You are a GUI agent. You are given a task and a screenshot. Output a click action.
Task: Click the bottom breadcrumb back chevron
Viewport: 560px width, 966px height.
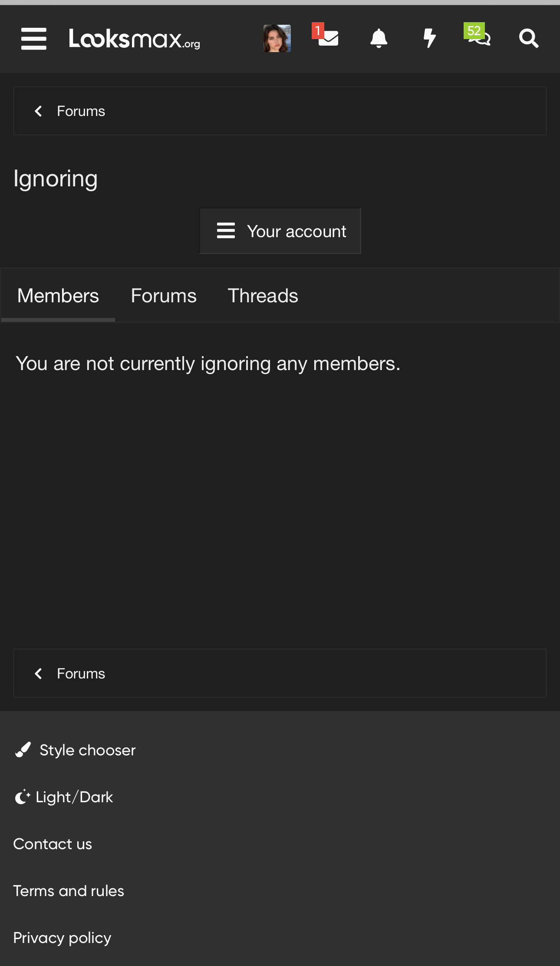[39, 674]
